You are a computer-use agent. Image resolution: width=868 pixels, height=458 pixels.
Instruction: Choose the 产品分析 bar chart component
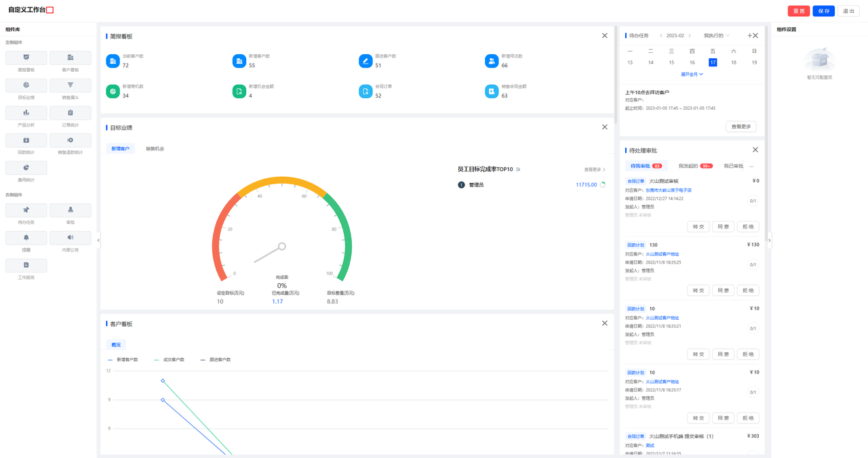[x=26, y=113]
